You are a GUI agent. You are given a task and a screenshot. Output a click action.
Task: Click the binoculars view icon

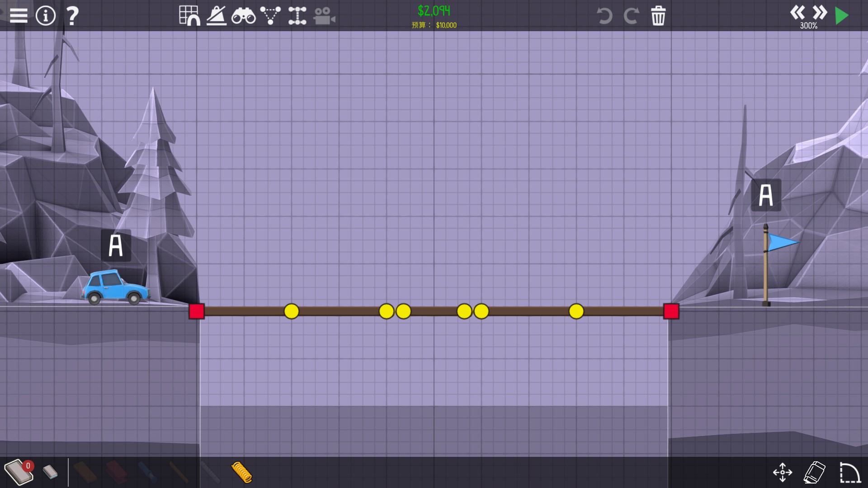243,16
